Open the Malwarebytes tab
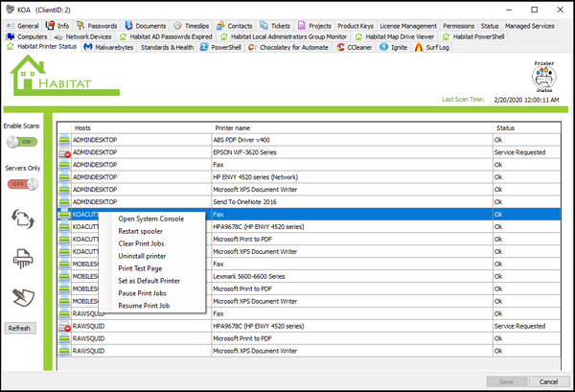575x392 pixels. point(108,47)
